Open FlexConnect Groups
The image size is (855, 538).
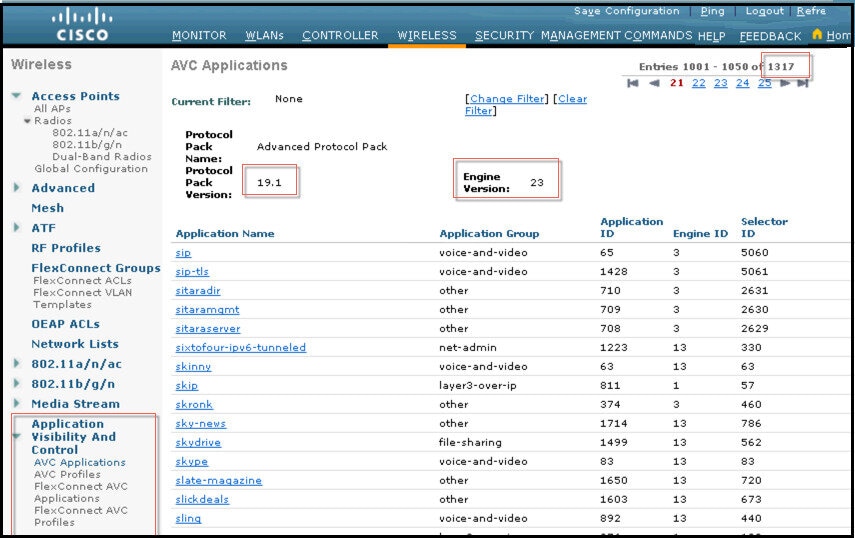click(96, 268)
